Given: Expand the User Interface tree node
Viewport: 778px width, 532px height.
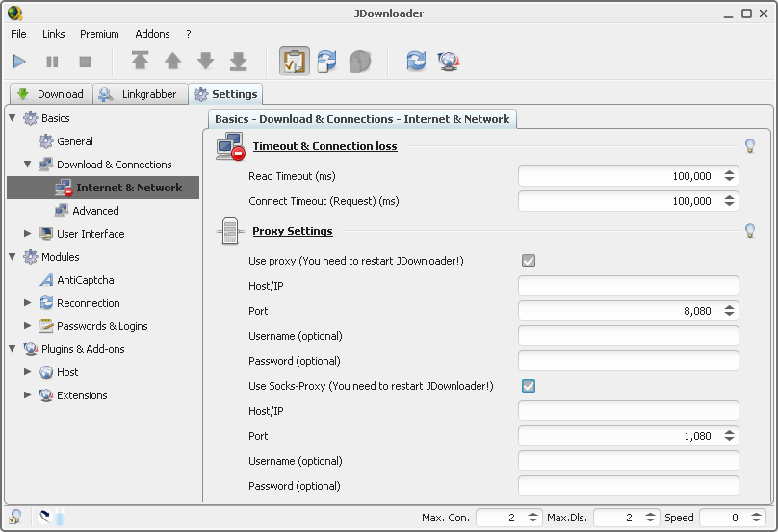Looking at the screenshot, I should [x=28, y=233].
